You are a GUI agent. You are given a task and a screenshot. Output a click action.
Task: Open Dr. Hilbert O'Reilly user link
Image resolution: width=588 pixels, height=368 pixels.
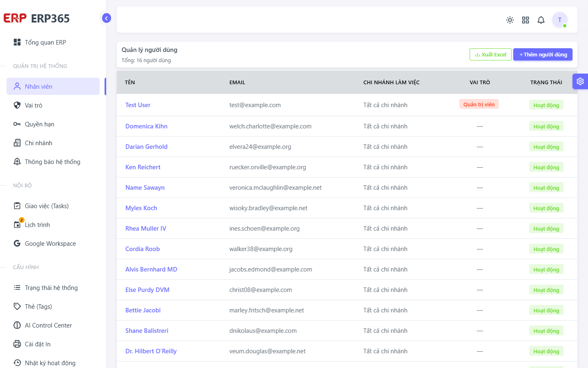(151, 351)
